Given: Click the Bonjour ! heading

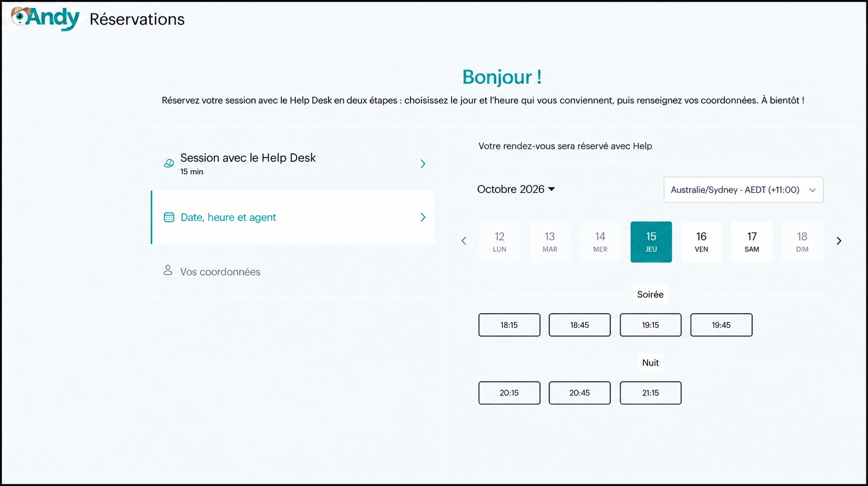Looking at the screenshot, I should point(502,77).
